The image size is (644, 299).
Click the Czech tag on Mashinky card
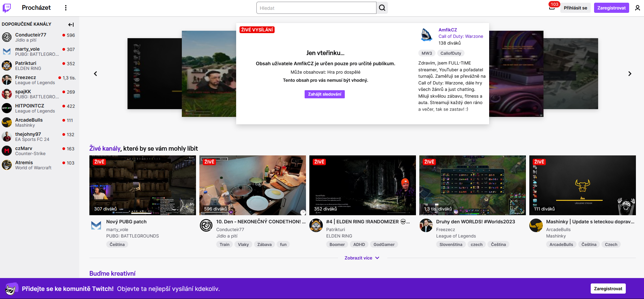[x=611, y=244]
